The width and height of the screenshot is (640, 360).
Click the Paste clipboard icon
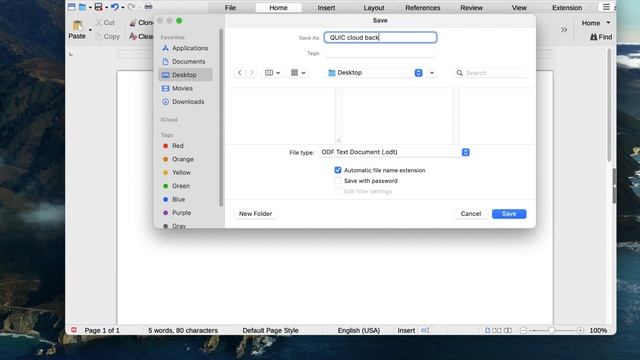[x=78, y=25]
